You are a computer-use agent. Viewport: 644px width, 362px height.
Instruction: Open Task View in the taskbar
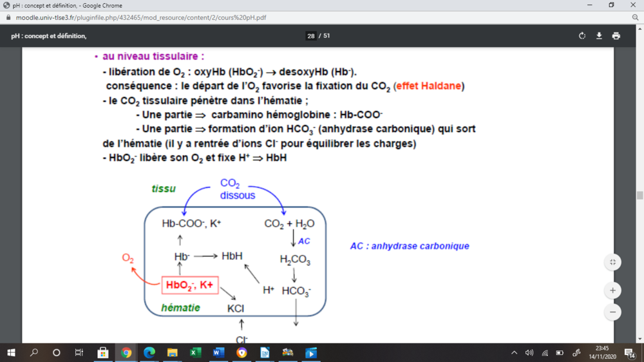coord(79,352)
